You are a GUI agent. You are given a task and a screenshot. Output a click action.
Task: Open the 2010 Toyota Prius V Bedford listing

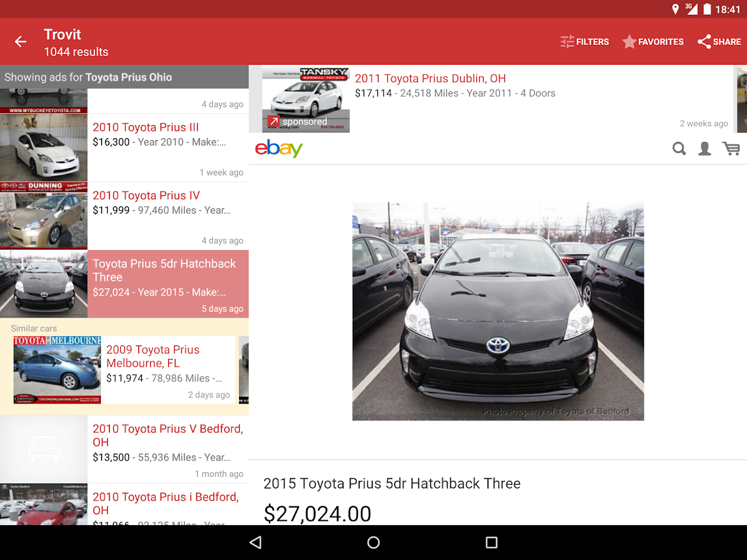pos(167,436)
